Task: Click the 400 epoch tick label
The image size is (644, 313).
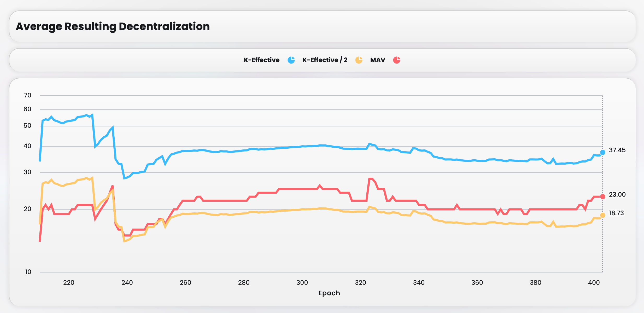Action: coord(594,283)
